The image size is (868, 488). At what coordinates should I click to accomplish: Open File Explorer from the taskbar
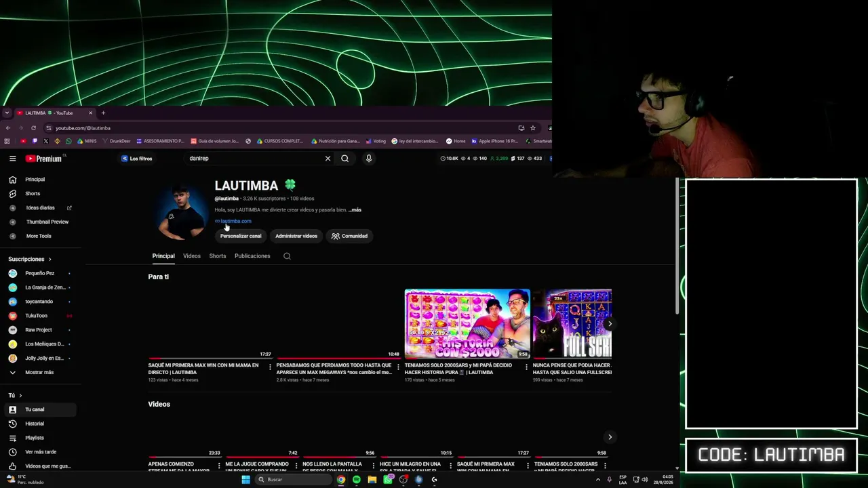pos(372,480)
